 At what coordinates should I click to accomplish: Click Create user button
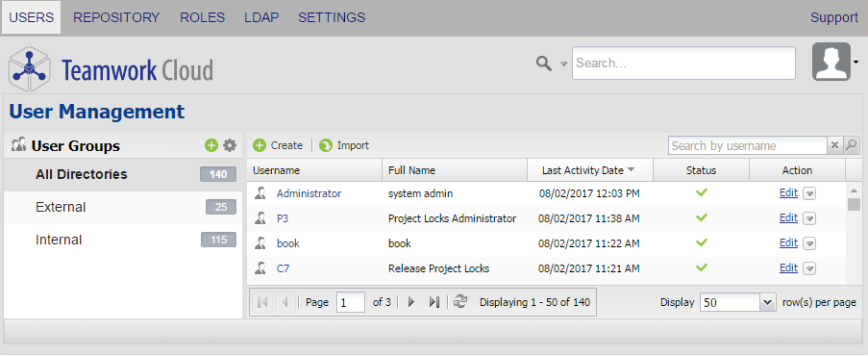click(278, 146)
